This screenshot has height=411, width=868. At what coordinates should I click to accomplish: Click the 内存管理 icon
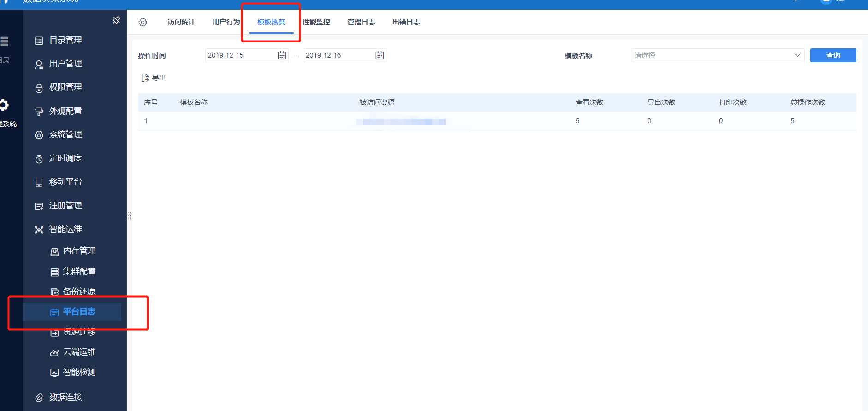(x=54, y=252)
